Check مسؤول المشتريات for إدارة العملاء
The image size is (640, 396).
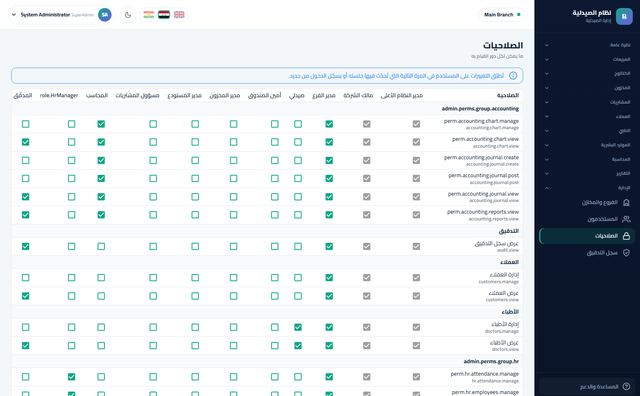point(153,278)
